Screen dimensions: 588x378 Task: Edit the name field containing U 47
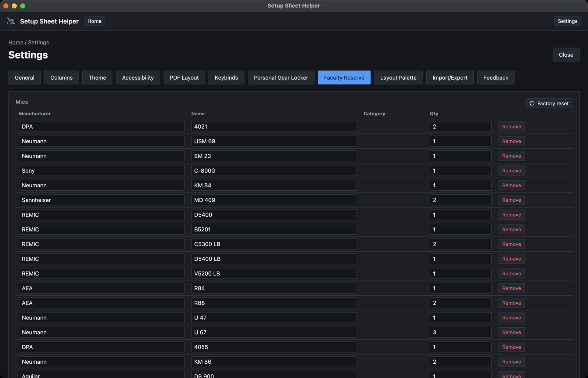pos(274,317)
